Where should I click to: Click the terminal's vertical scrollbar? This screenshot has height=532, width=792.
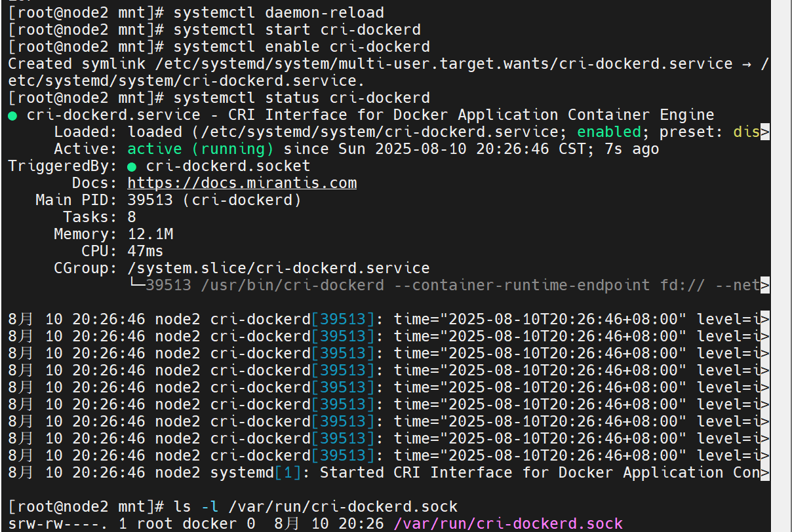click(781, 266)
